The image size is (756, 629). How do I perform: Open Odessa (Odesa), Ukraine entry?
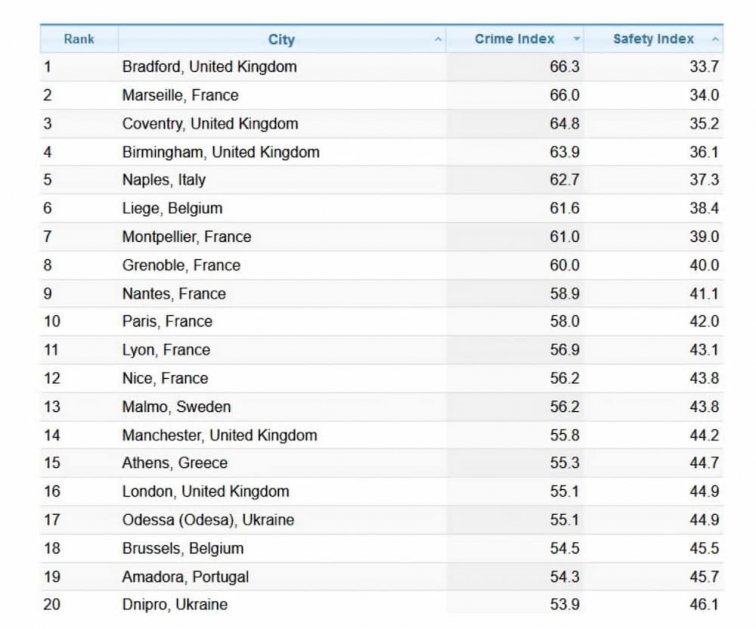pyautogui.click(x=208, y=519)
